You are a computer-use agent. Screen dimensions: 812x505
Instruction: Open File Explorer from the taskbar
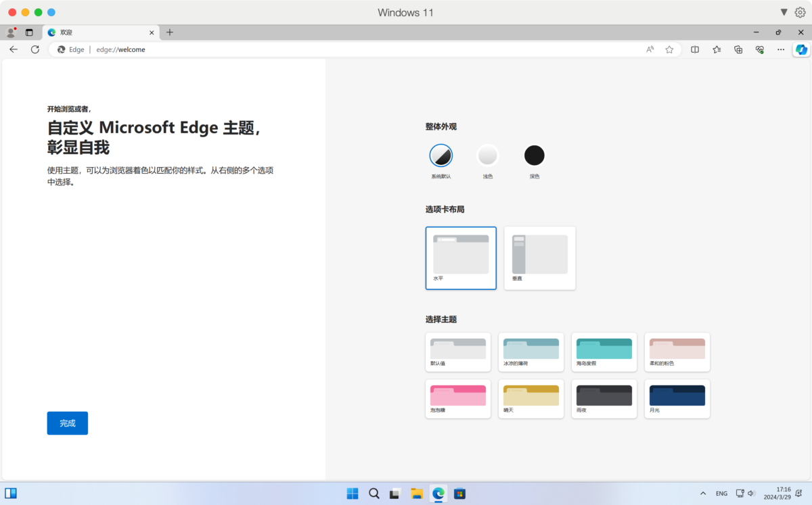(417, 494)
